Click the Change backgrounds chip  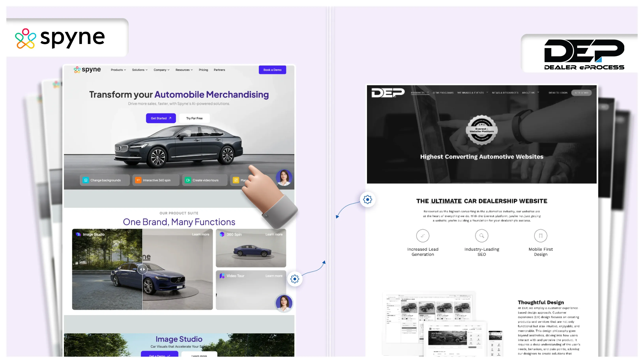[105, 180]
